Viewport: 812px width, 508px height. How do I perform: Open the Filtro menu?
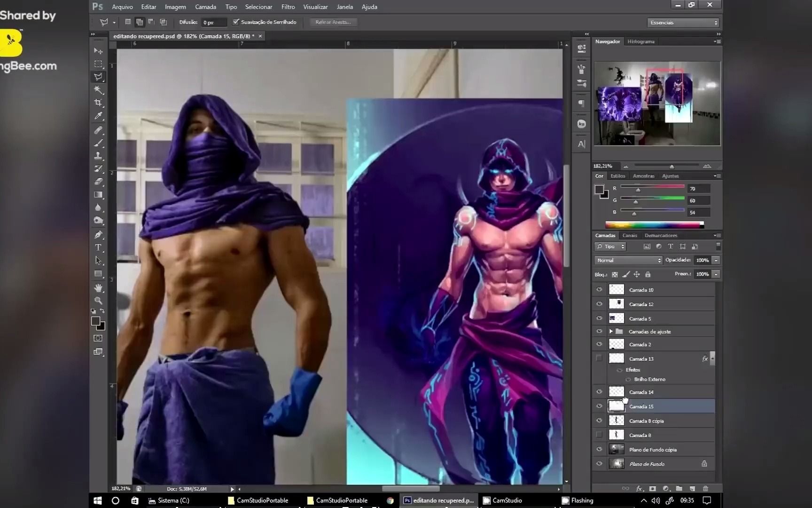click(288, 7)
